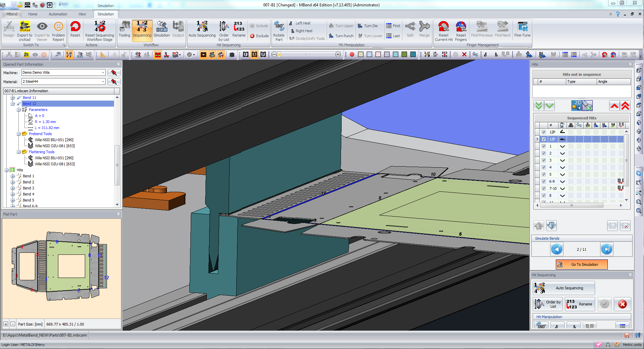Move hit to First
This screenshot has height=349, width=644.
(x=393, y=26)
